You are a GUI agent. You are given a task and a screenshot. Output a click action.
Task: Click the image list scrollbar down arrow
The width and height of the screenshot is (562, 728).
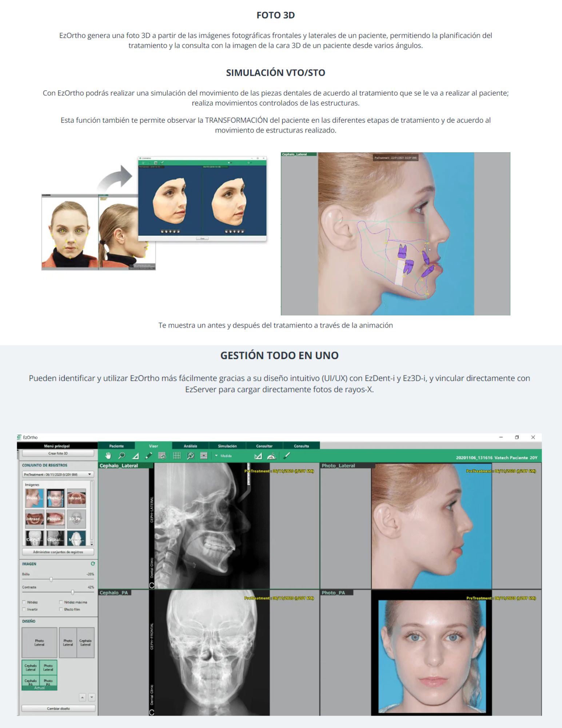click(x=92, y=544)
